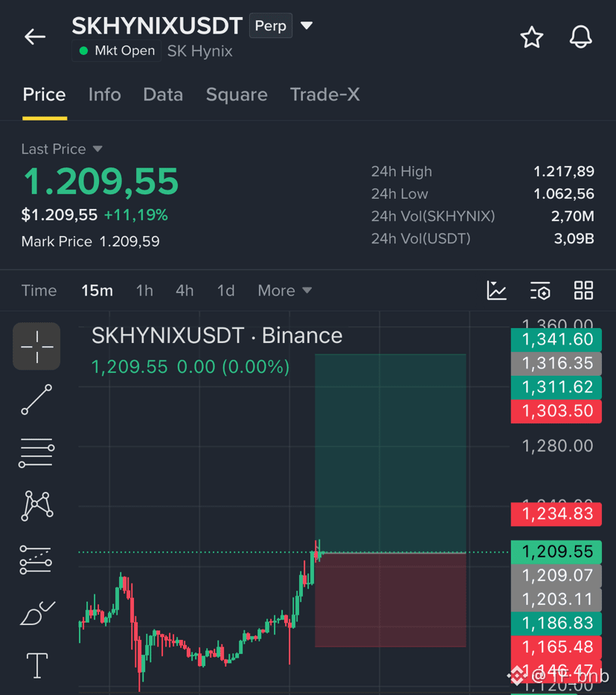Viewport: 616px width, 695px height.
Task: Click the 24h Vol(SKHYNIX) value 2,70M
Action: (573, 217)
